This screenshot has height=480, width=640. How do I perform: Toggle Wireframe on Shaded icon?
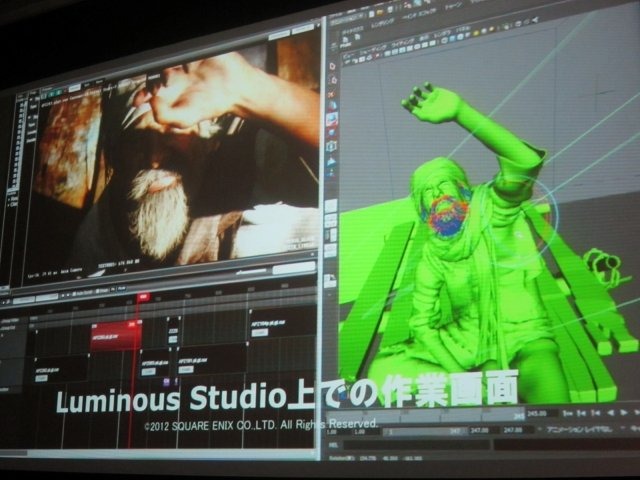(x=460, y=37)
